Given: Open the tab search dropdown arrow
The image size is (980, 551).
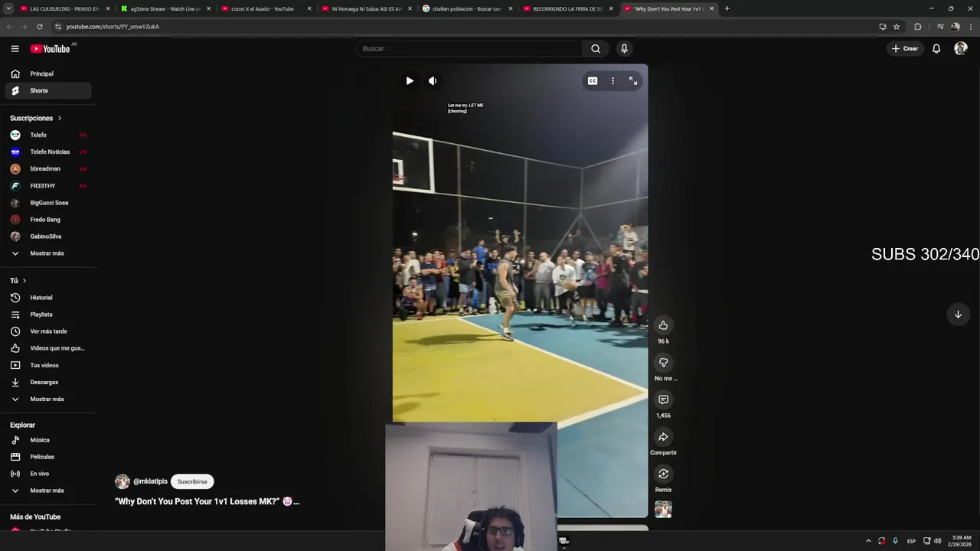Looking at the screenshot, I should point(8,8).
